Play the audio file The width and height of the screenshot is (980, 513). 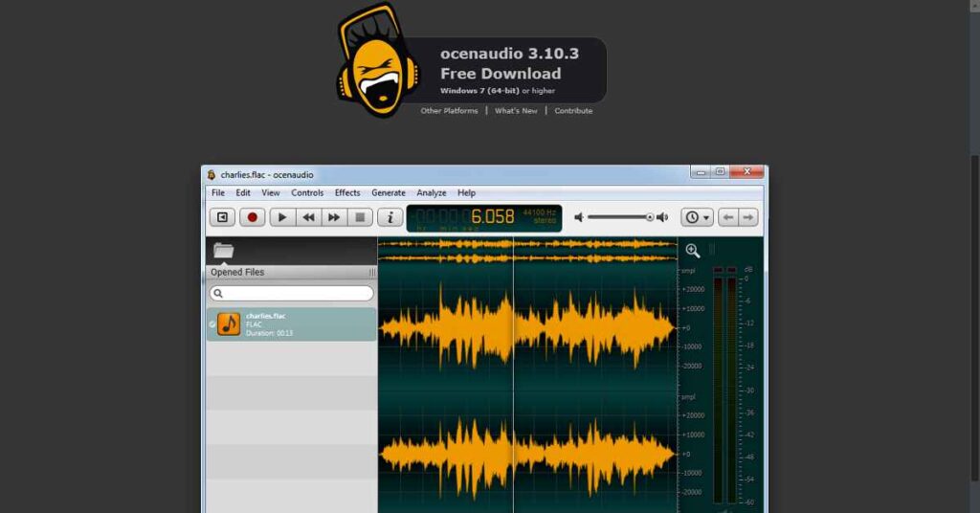[282, 217]
